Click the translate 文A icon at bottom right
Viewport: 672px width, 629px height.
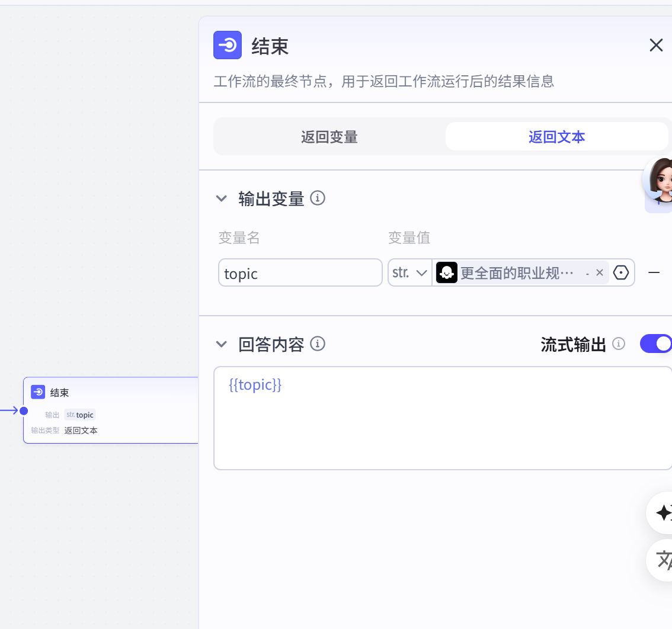(663, 560)
